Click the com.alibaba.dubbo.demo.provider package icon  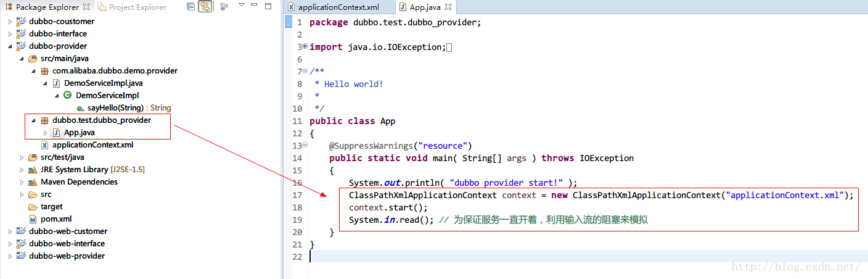point(44,71)
